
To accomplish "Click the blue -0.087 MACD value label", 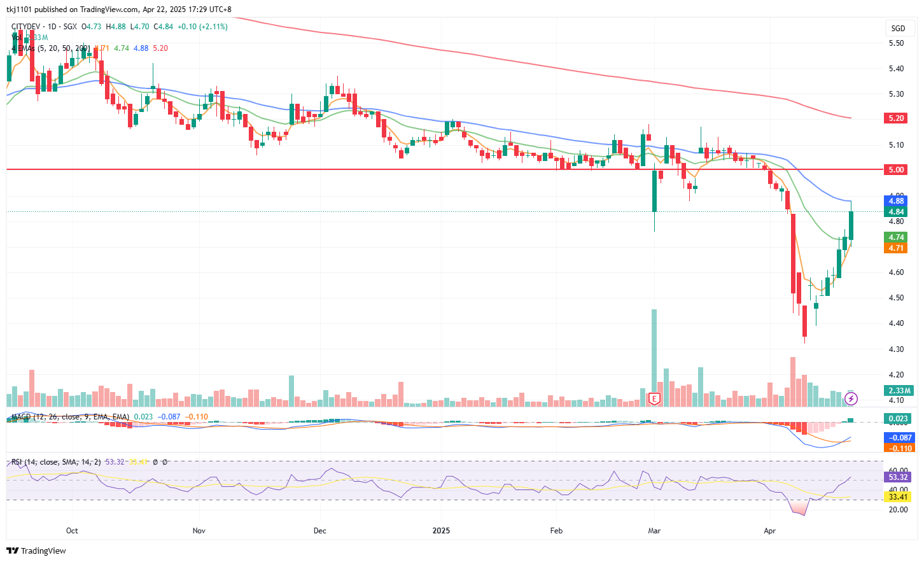I will click(x=900, y=438).
